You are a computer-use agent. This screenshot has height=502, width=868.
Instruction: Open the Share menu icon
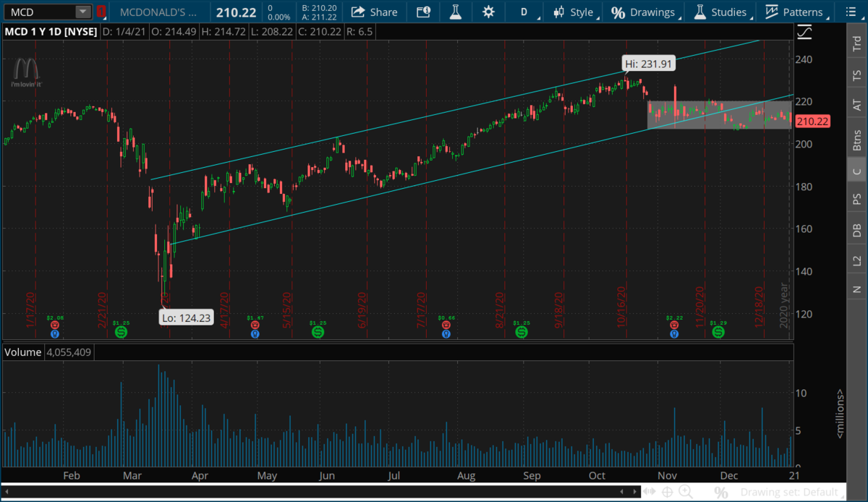tap(357, 12)
